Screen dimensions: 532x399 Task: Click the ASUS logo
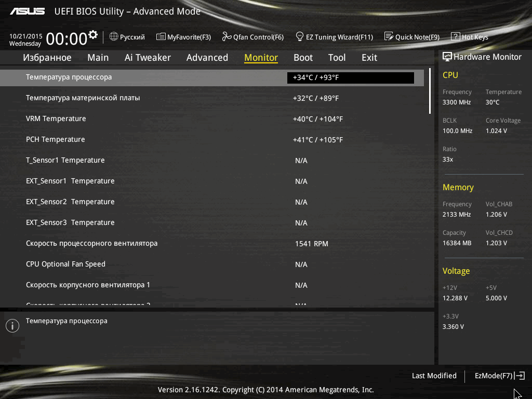click(27, 11)
